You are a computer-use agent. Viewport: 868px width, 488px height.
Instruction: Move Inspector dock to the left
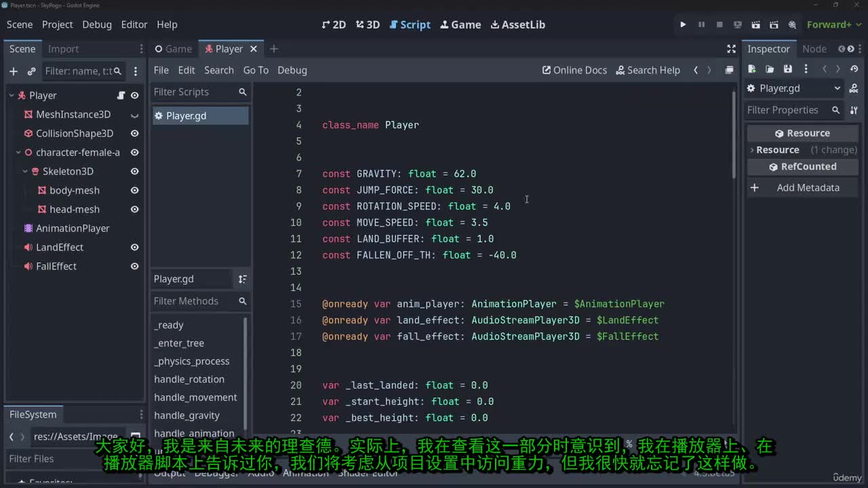point(842,49)
